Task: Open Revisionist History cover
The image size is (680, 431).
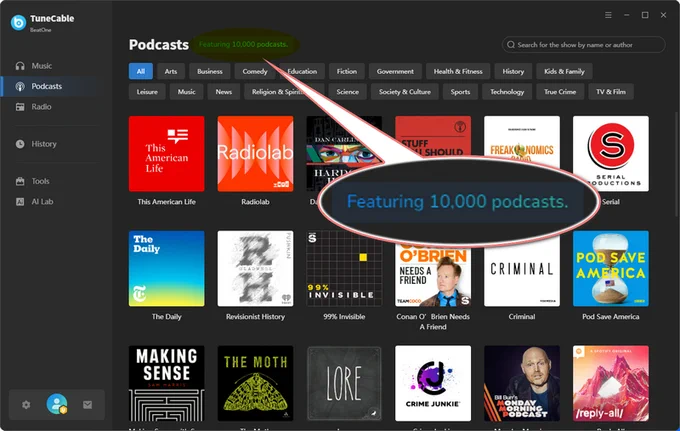Action: (255, 268)
